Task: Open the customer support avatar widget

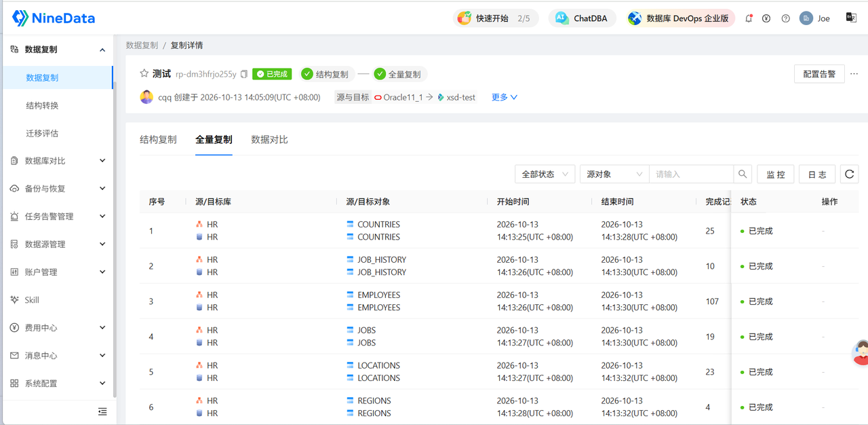Action: tap(861, 352)
